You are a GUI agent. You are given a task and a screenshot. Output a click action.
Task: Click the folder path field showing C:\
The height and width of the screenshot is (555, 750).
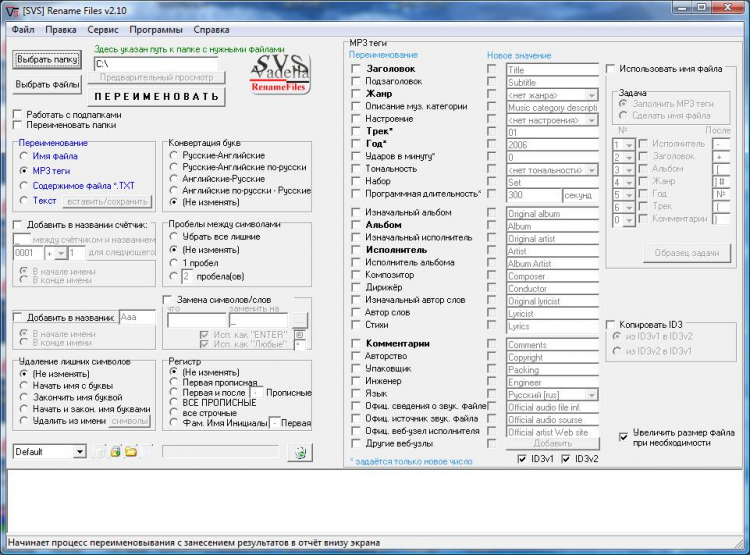[156, 64]
